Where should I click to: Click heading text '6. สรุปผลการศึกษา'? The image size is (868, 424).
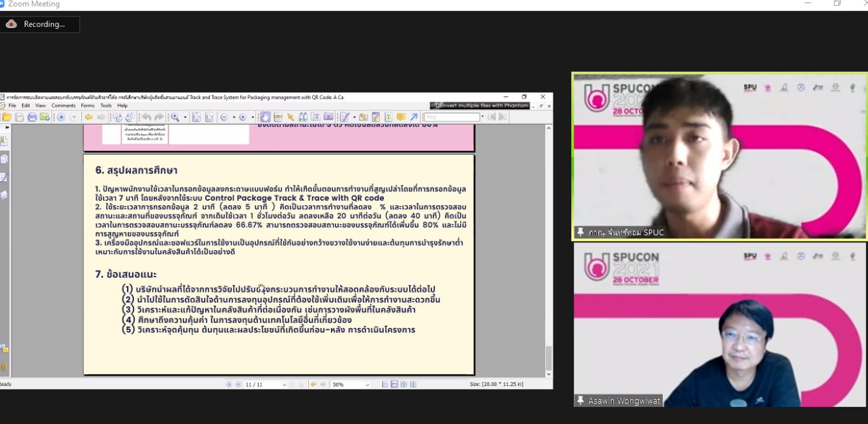(136, 170)
